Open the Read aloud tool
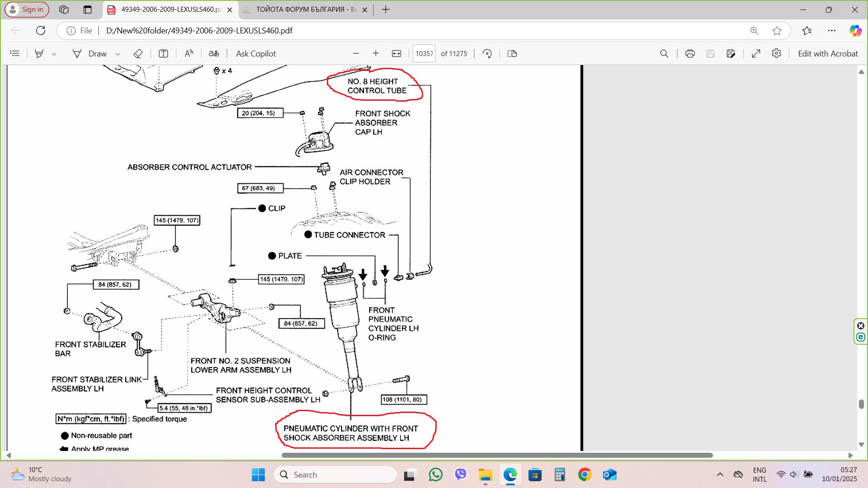Screen dimensions: 868x488 pos(189,53)
